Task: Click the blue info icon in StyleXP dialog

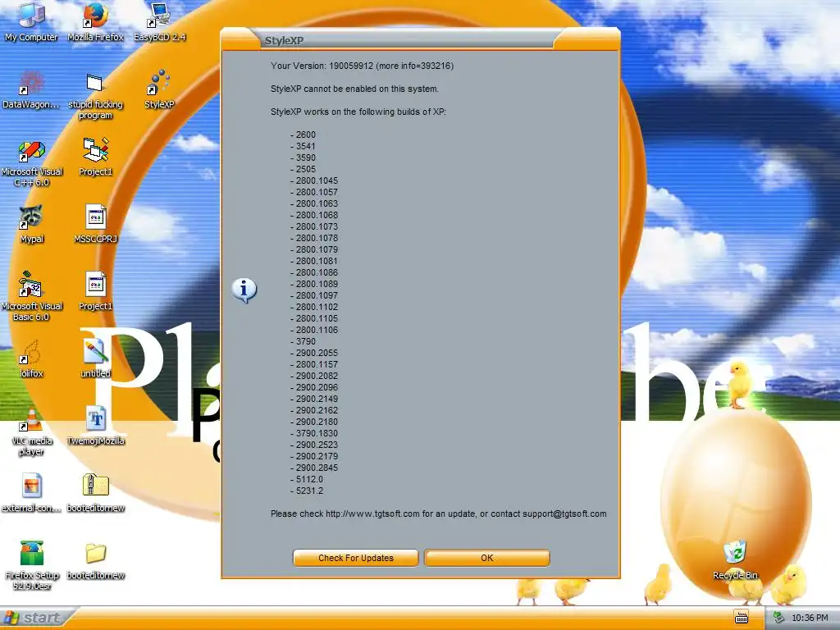Action: (x=244, y=290)
